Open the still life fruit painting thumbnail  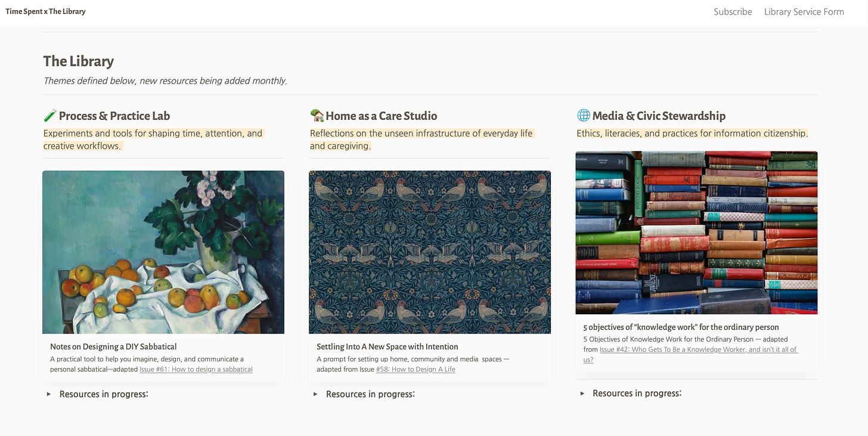tap(163, 252)
